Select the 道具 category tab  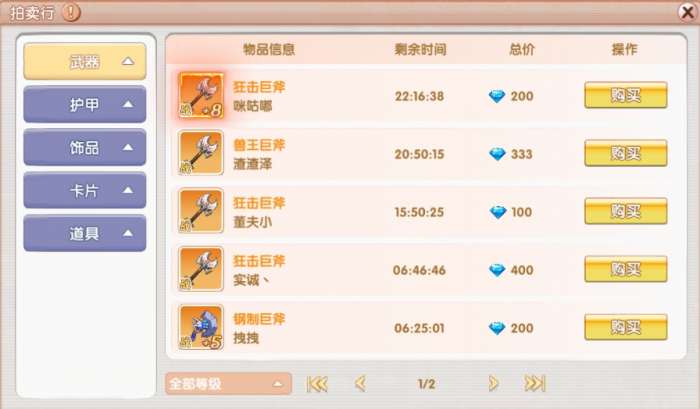click(x=85, y=234)
